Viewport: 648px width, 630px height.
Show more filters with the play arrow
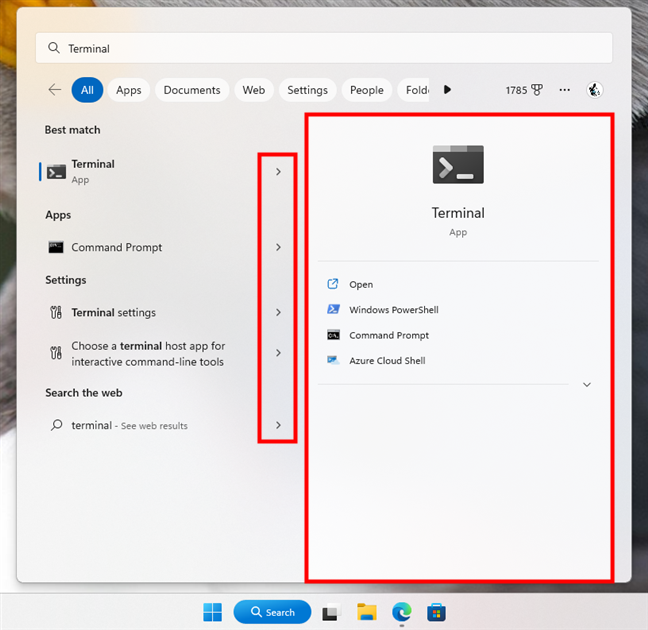[x=447, y=90]
